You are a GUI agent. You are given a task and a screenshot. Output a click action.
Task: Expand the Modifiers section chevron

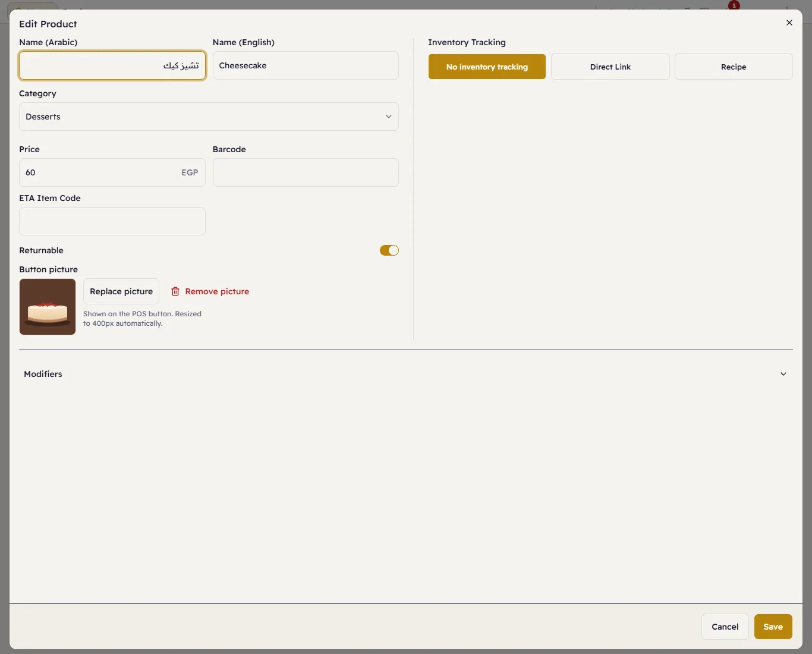783,374
